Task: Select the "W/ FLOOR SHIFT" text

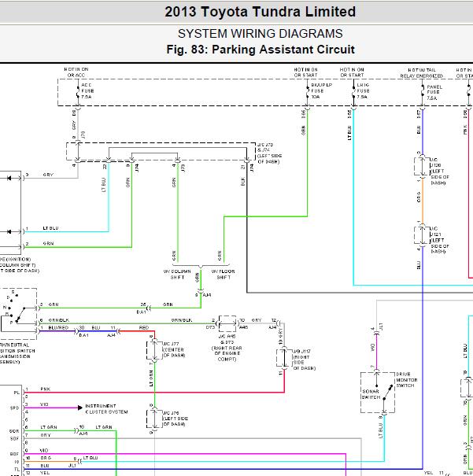Action: [224, 274]
